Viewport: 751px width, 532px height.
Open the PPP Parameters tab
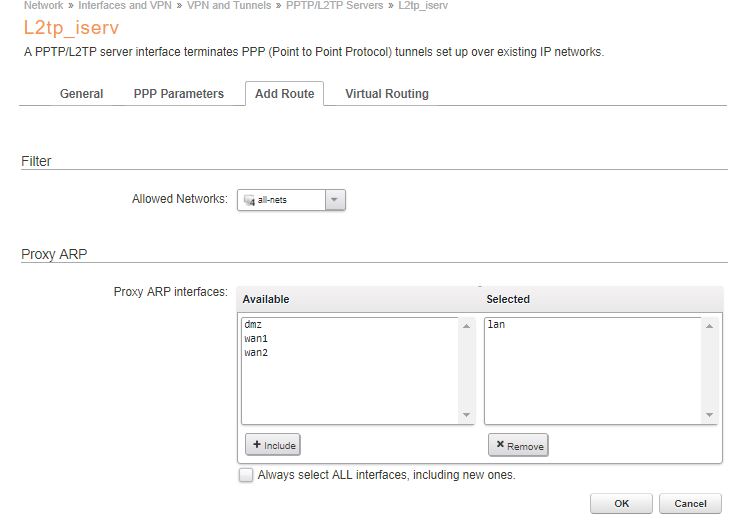point(179,94)
